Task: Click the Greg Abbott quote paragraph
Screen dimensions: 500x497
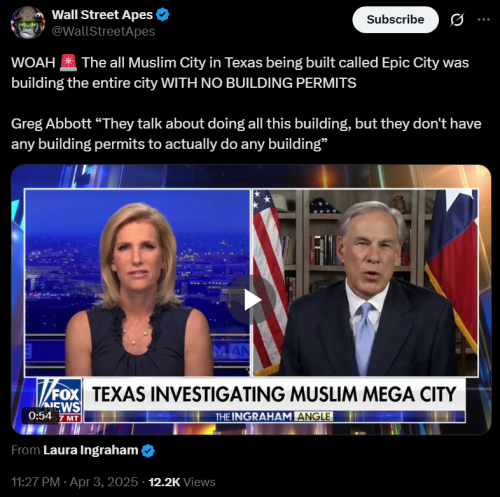Action: tap(246, 134)
